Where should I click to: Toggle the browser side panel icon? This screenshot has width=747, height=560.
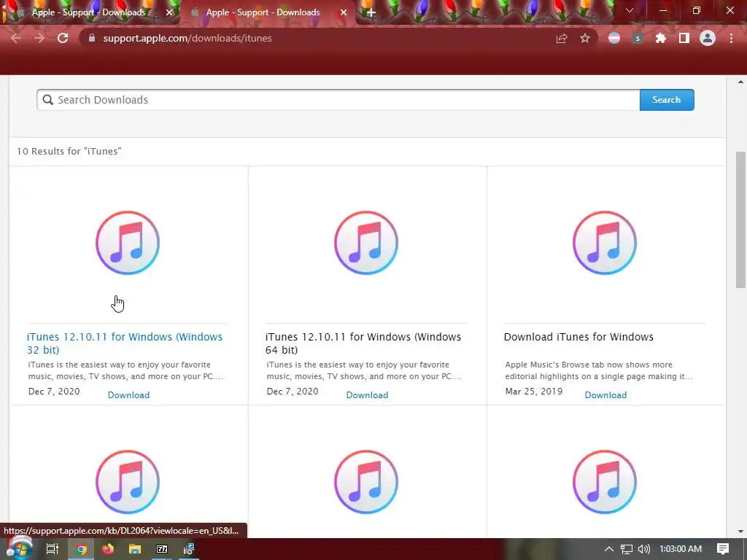click(x=684, y=38)
